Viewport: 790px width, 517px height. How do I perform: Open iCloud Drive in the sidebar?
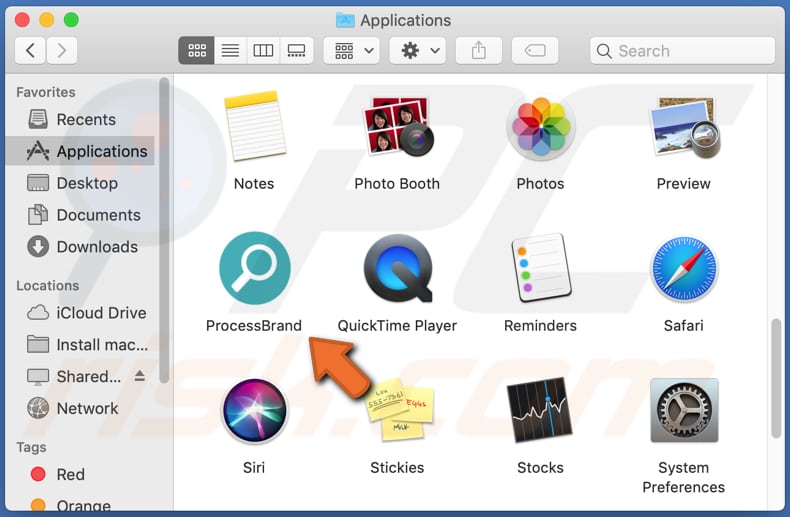coord(81,313)
